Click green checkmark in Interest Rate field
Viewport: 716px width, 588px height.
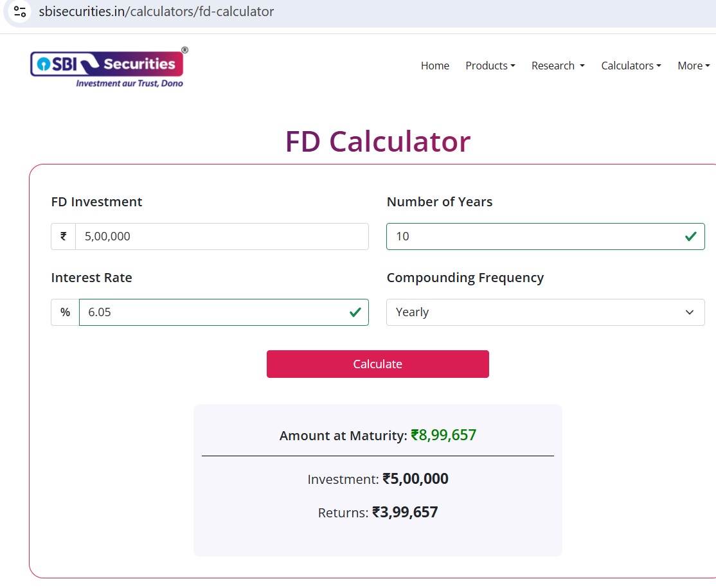[354, 312]
